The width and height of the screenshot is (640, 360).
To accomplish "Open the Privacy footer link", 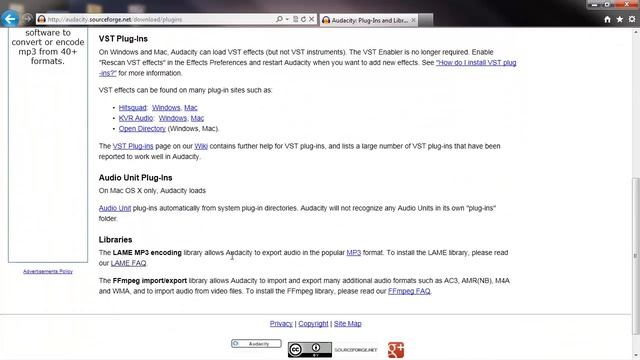I will (x=281, y=324).
